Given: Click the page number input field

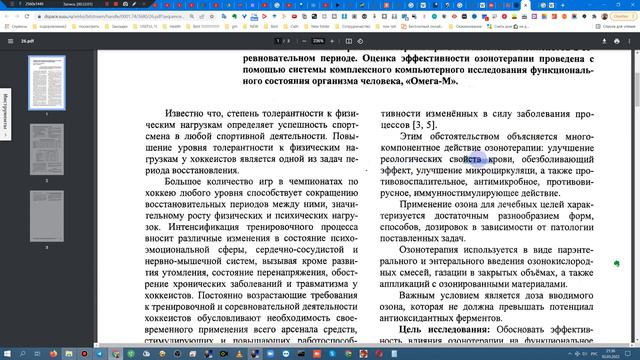Looking at the screenshot, I should pos(278,41).
